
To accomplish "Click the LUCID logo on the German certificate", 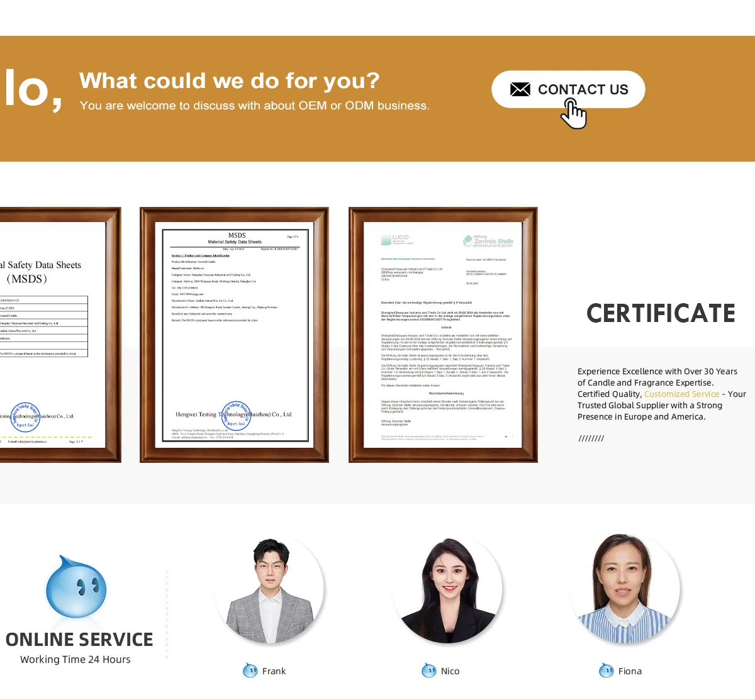I will (x=396, y=240).
